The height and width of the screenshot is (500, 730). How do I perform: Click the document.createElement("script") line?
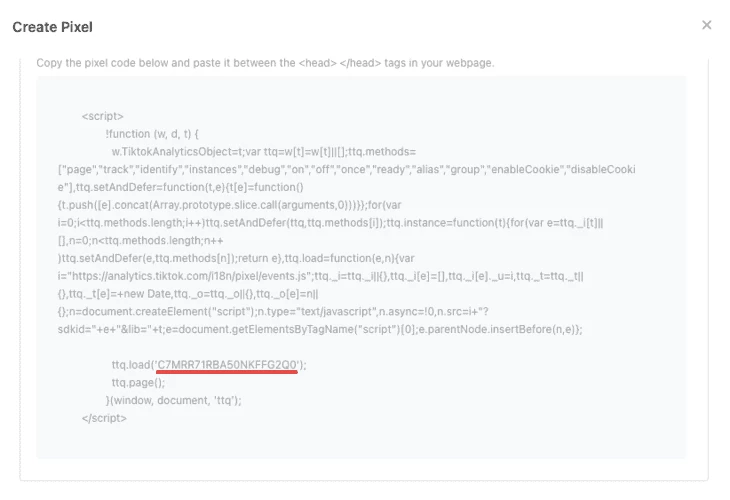pyautogui.click(x=273, y=311)
